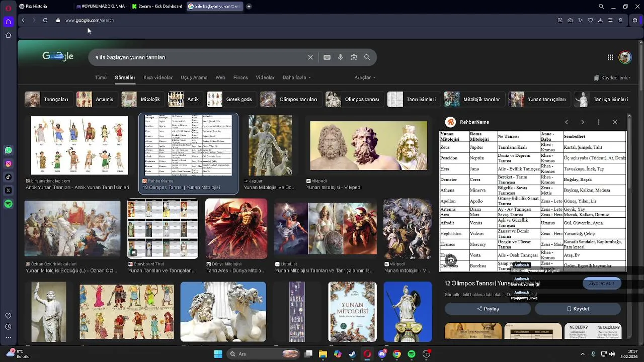
Task: Add page to favorites heart in toolbar
Action: (590, 20)
